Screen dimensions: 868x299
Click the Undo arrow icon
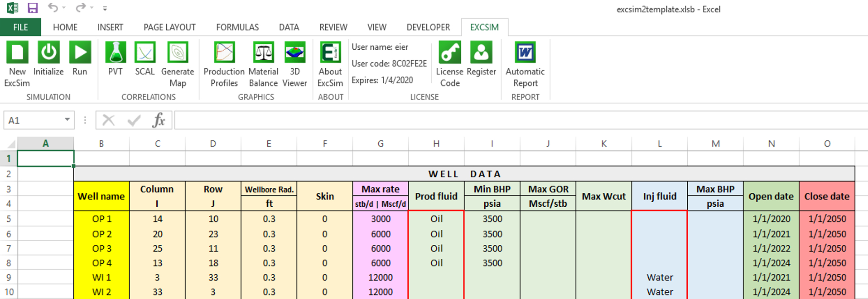click(53, 8)
